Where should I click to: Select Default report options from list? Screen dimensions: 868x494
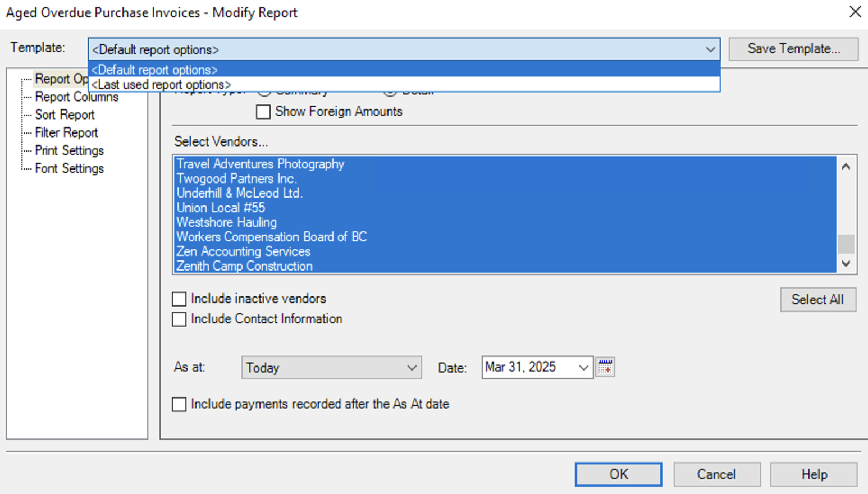click(155, 70)
